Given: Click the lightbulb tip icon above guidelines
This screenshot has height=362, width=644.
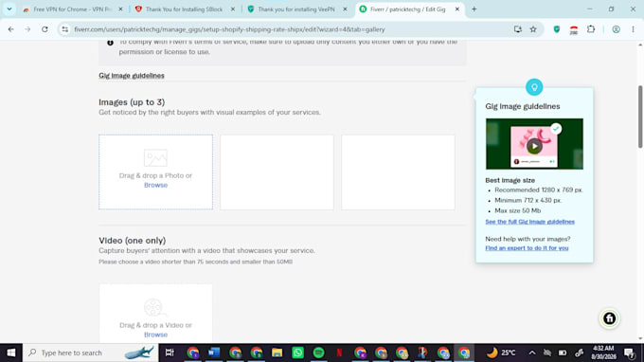Looking at the screenshot, I should click(x=534, y=87).
